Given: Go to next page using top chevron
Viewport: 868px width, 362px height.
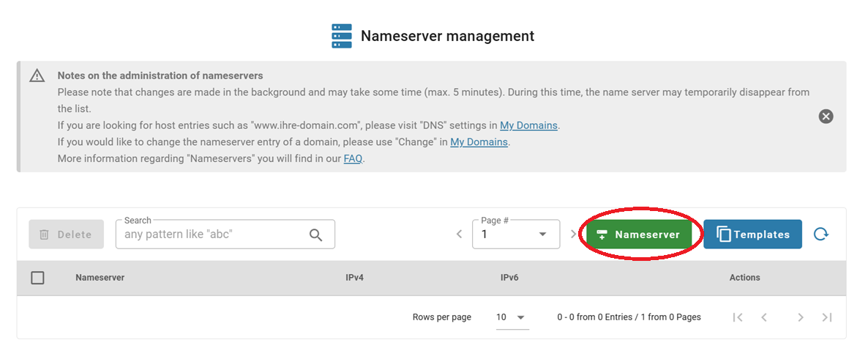Looking at the screenshot, I should tap(573, 234).
